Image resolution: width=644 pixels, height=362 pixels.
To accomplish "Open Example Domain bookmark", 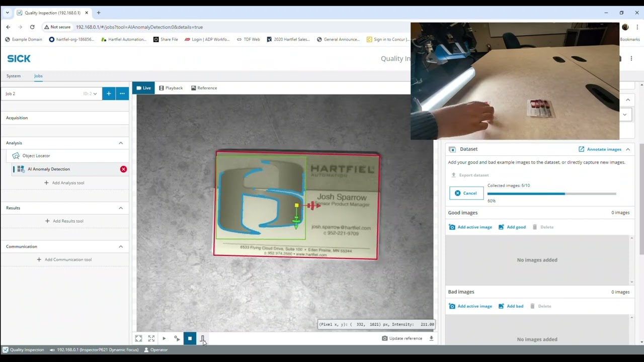I will coord(24,39).
